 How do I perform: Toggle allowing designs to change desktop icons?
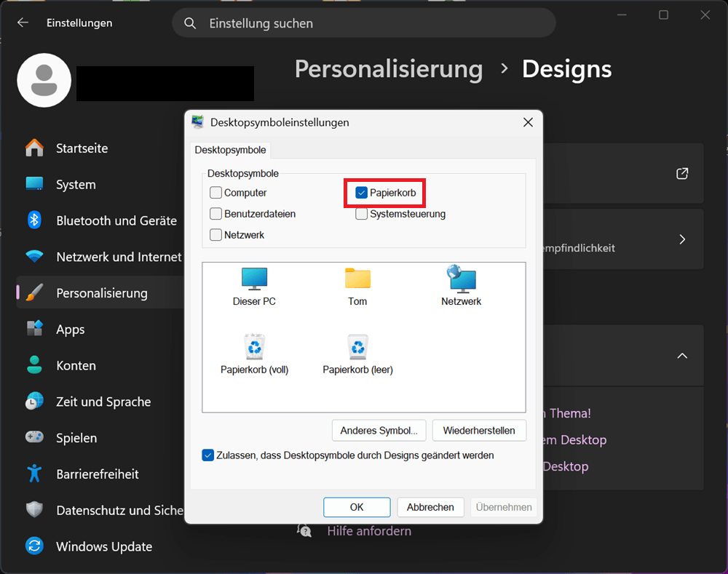click(208, 455)
